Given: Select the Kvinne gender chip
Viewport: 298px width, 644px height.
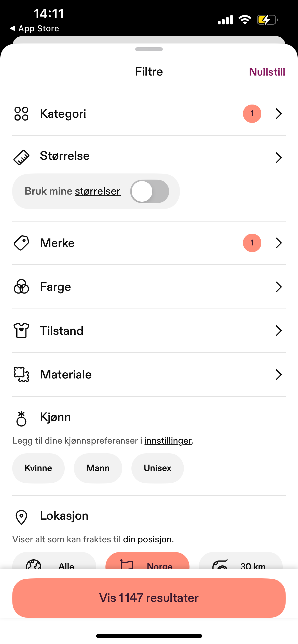Looking at the screenshot, I should [x=38, y=468].
